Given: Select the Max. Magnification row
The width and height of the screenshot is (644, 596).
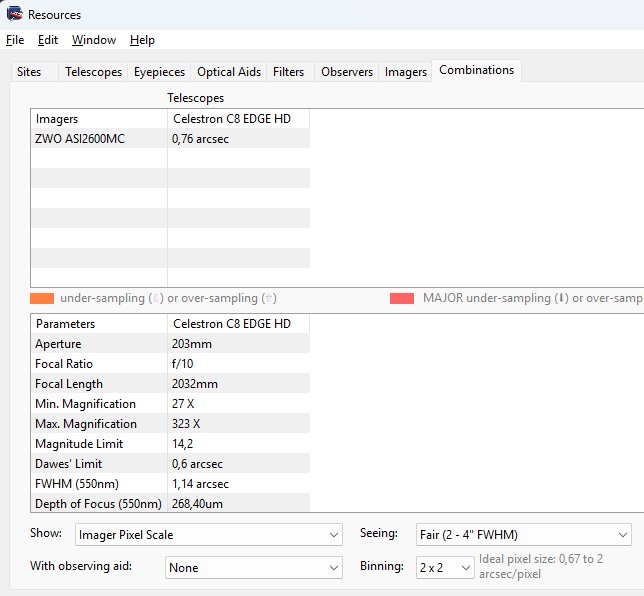Looking at the screenshot, I should [170, 423].
